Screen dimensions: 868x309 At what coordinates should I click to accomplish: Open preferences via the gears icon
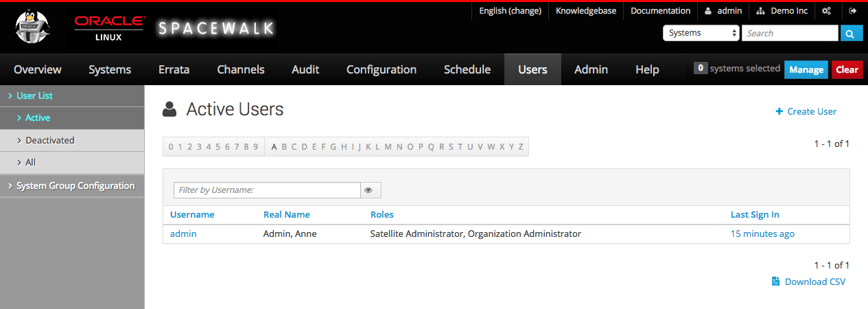click(x=827, y=11)
